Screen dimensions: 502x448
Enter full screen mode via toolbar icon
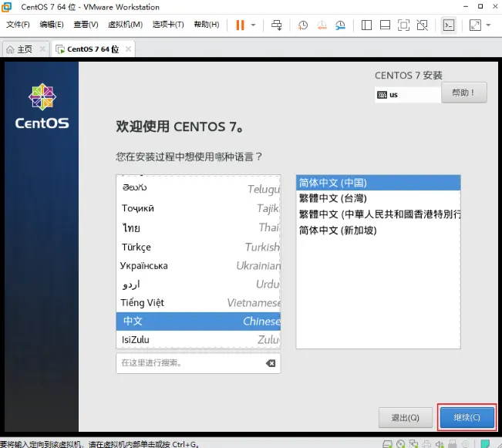(403, 25)
